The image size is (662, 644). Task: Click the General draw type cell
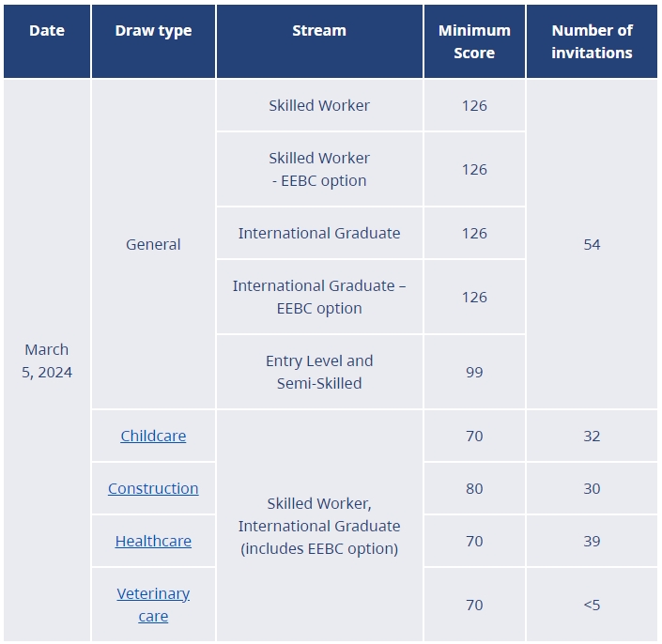tap(153, 244)
